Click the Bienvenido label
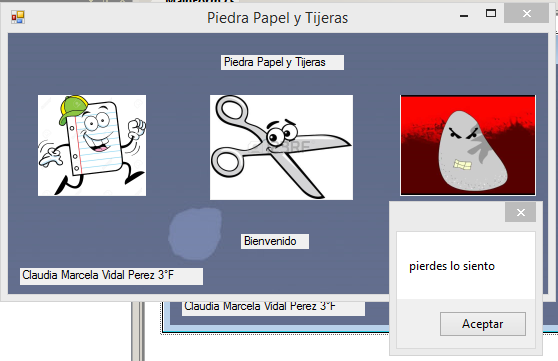The height and width of the screenshot is (361, 558). [x=275, y=241]
